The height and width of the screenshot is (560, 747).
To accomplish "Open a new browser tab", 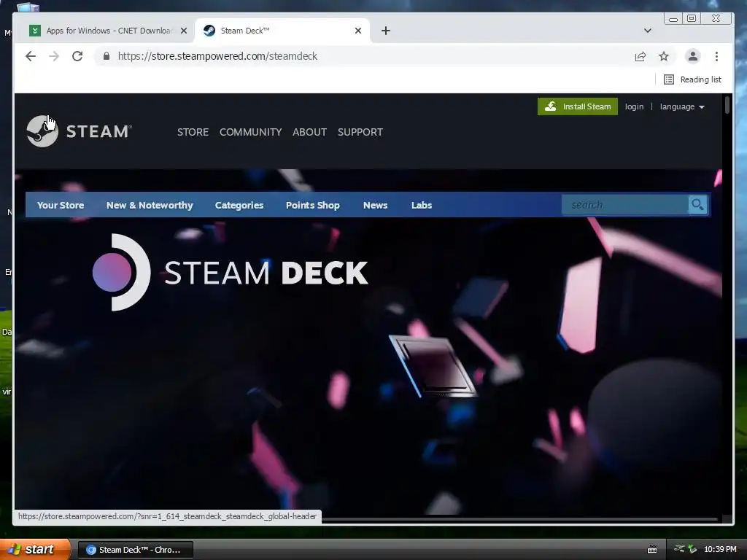I will [386, 31].
